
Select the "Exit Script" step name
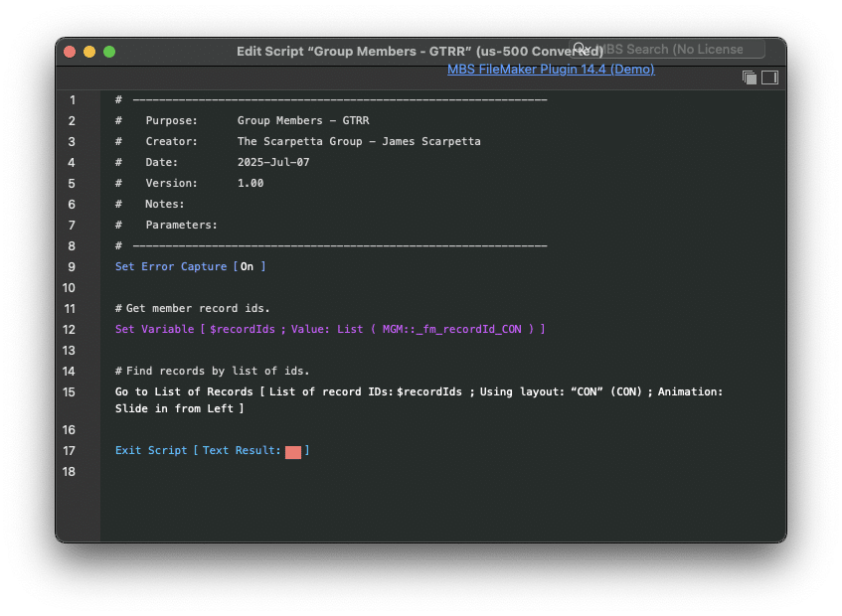pos(151,450)
